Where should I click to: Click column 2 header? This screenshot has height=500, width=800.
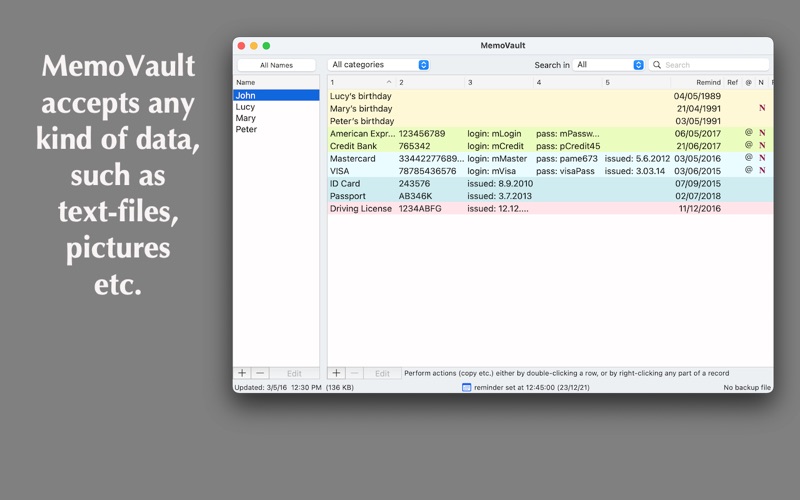pos(430,82)
